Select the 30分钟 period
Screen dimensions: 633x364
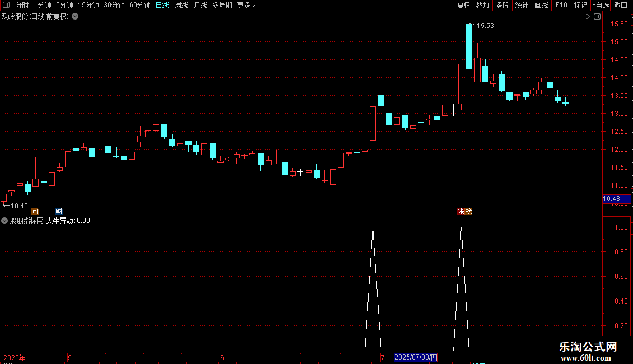point(114,5)
